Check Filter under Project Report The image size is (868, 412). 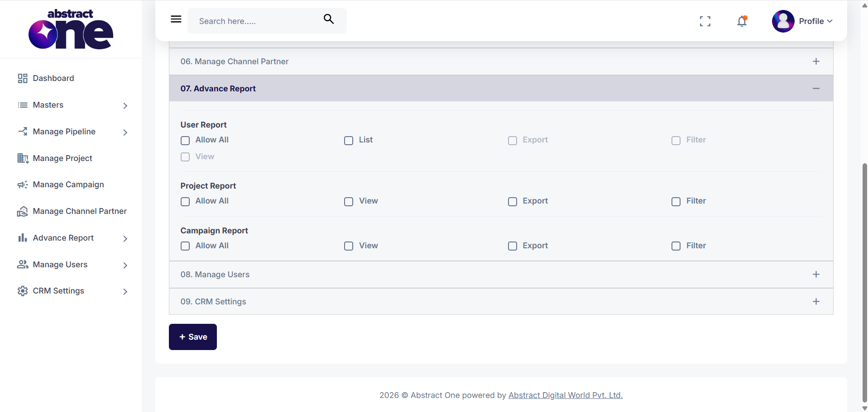(x=676, y=202)
